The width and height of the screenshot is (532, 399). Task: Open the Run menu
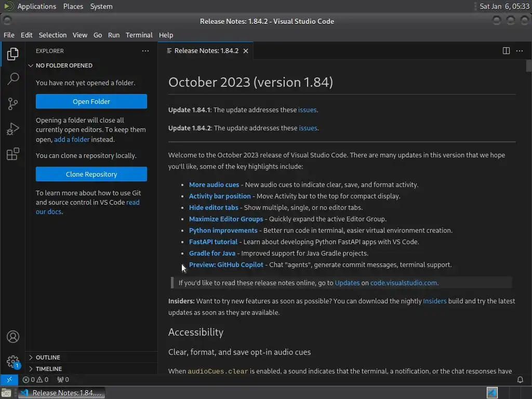pos(114,35)
